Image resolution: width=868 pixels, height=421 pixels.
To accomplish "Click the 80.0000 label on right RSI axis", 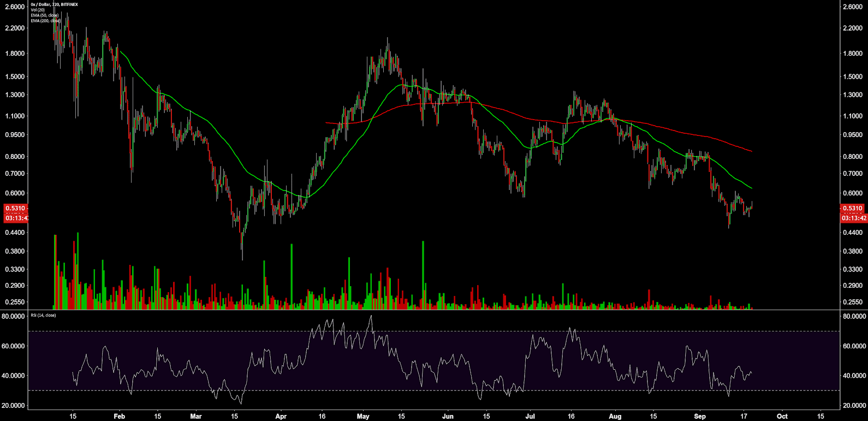I will 854,316.
